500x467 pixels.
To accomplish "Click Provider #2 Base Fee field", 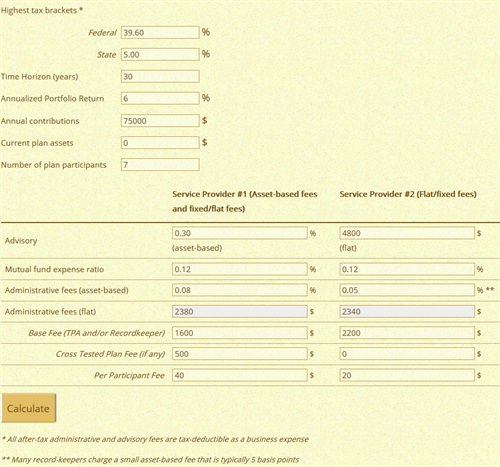I will (407, 333).
